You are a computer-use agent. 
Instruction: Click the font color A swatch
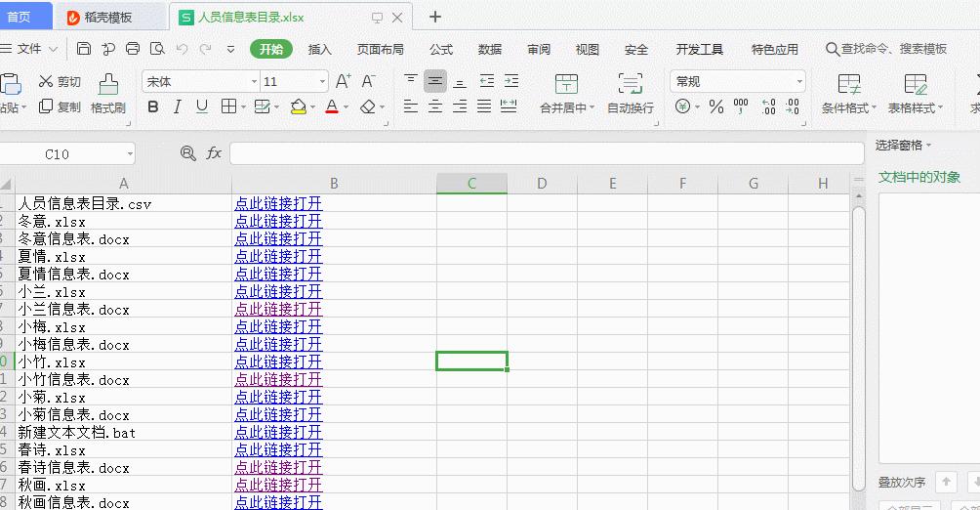coord(332,107)
